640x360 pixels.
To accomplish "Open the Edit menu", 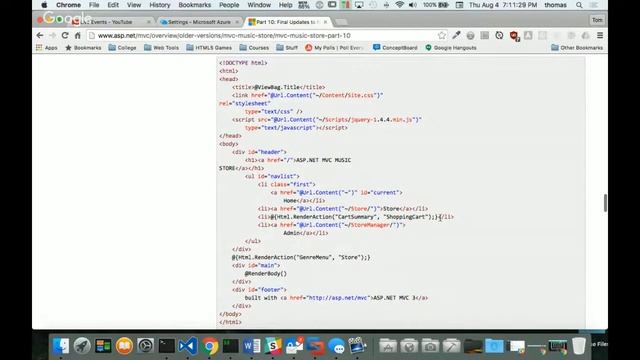I will [113, 5].
